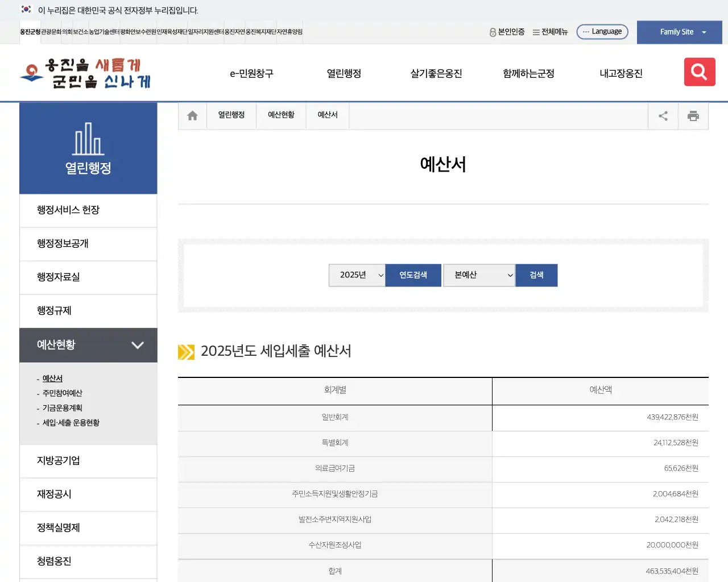The height and width of the screenshot is (582, 728).
Task: Click 예산현황 in the breadcrumb trail
Action: (280, 115)
